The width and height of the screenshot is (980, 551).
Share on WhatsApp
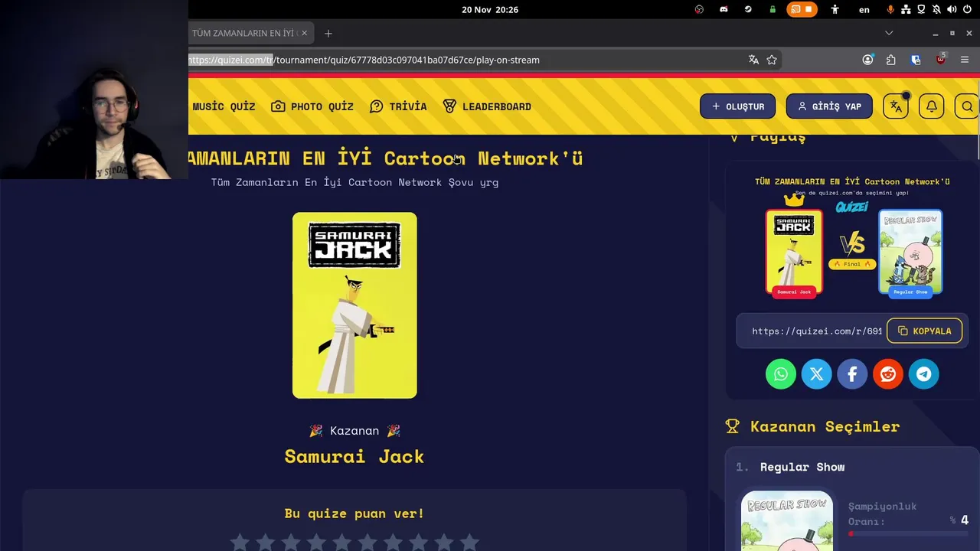pos(780,374)
